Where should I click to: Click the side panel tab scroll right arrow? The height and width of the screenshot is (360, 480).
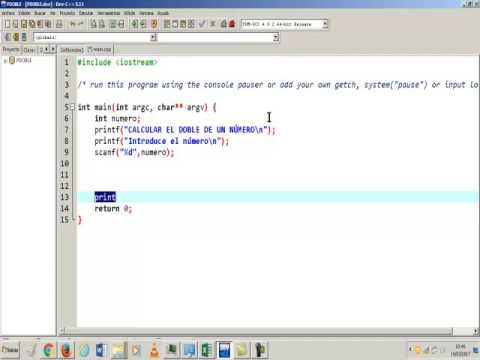click(x=53, y=50)
